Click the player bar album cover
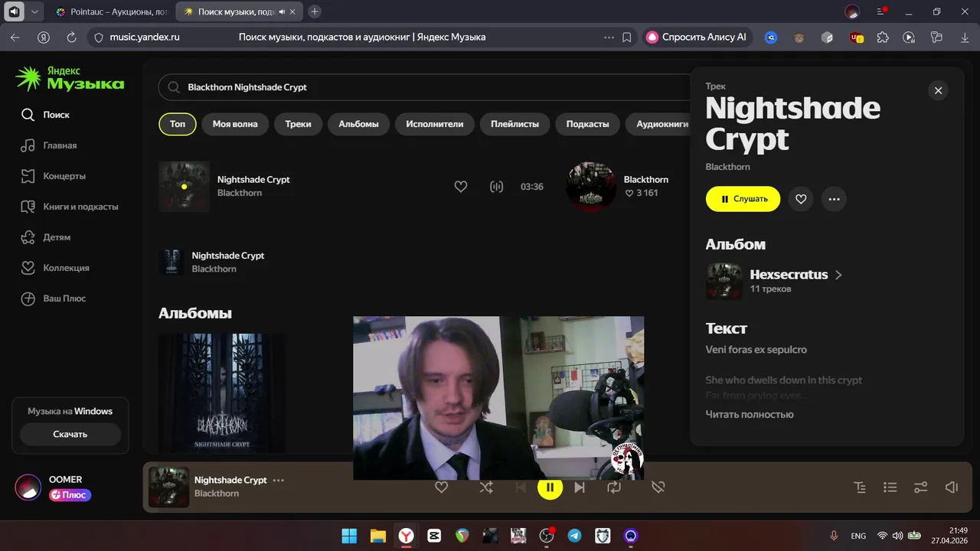980x551 pixels. pos(168,487)
